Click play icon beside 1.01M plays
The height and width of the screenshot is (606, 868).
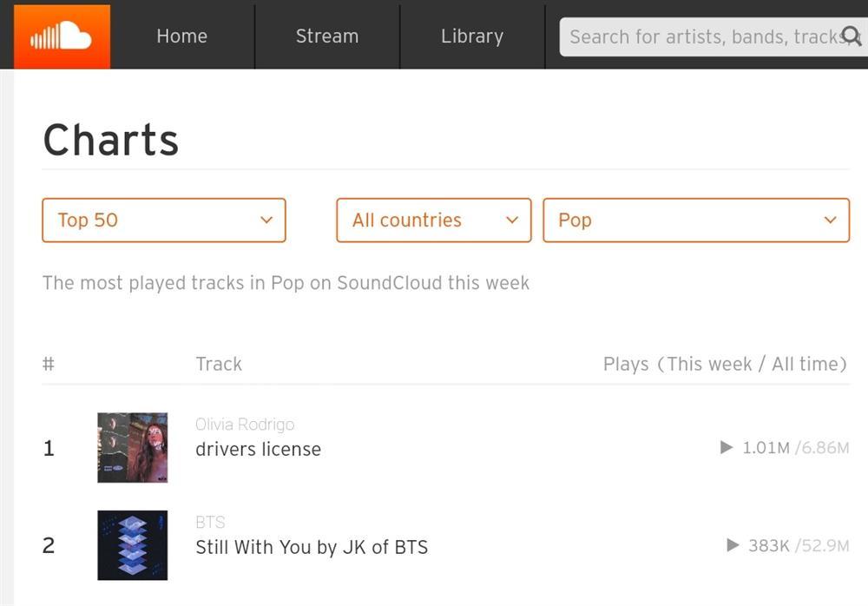[x=727, y=448]
